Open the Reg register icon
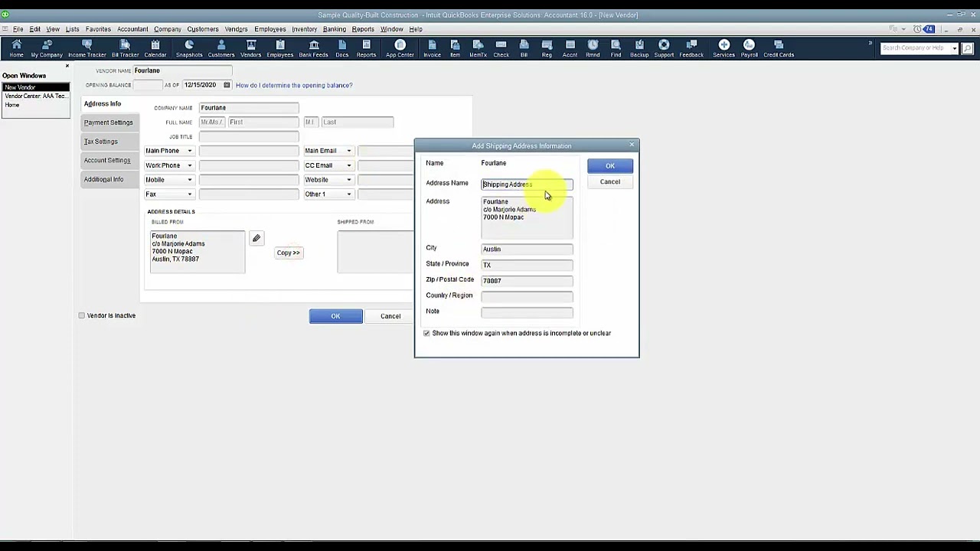The image size is (980, 551). pos(547,48)
